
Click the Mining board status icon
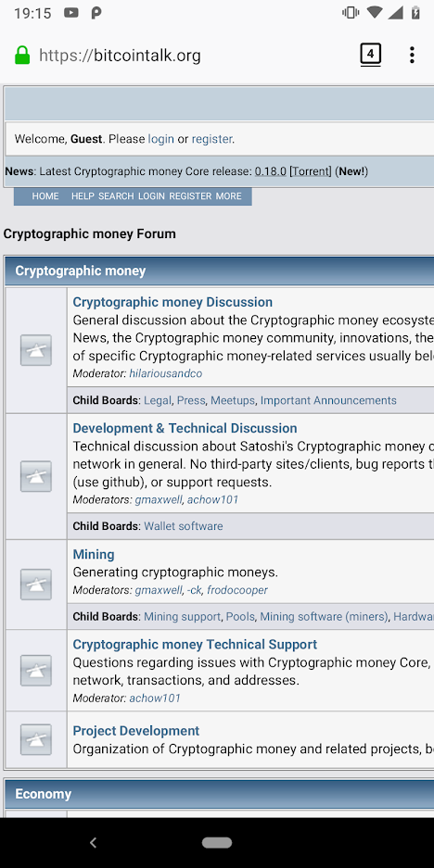click(x=36, y=584)
